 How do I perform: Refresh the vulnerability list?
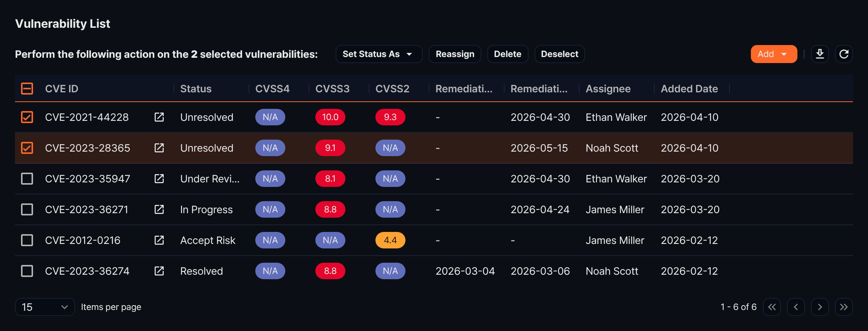coord(844,54)
